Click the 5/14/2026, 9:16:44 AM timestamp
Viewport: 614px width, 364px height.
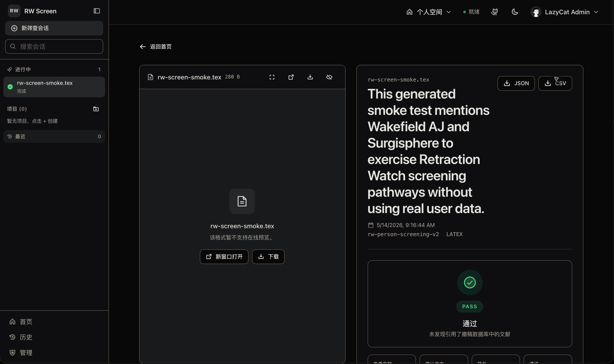tap(406, 225)
